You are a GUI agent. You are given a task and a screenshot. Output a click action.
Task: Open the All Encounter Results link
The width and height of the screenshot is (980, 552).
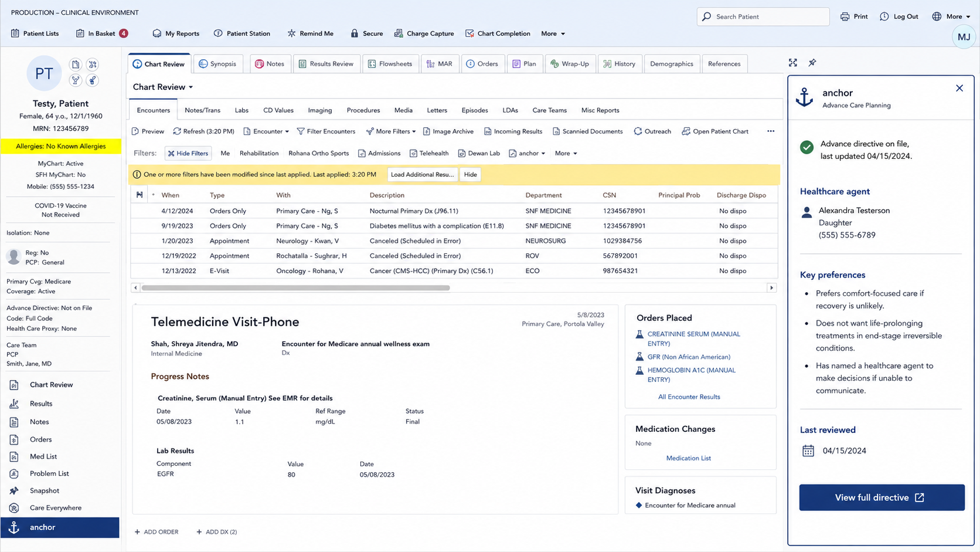click(x=689, y=397)
